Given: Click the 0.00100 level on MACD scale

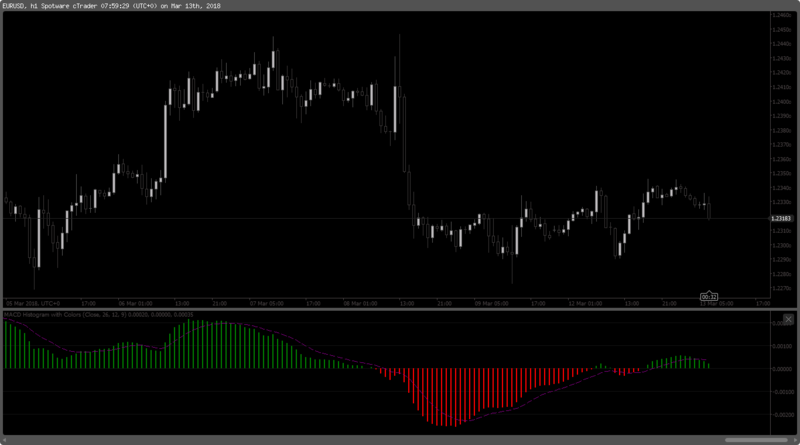Looking at the screenshot, I should coord(783,347).
